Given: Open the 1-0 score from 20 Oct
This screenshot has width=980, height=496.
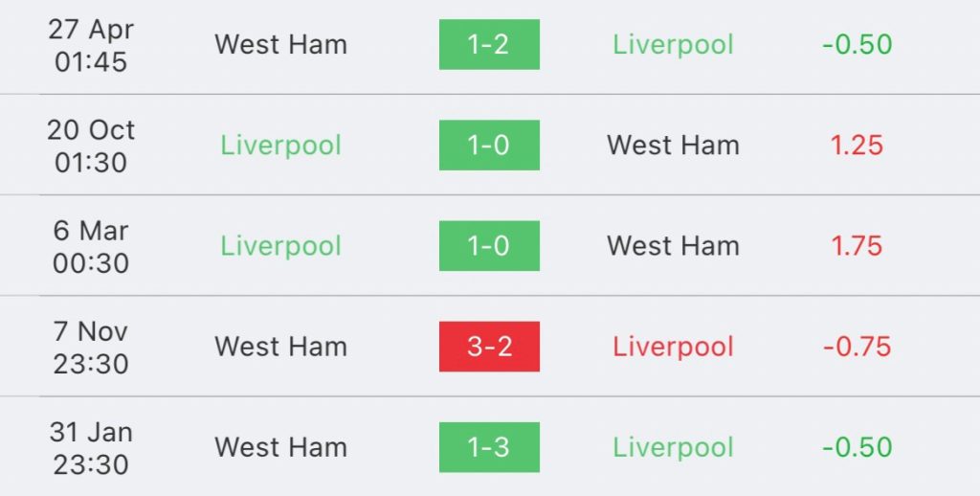Looking at the screenshot, I should [489, 146].
